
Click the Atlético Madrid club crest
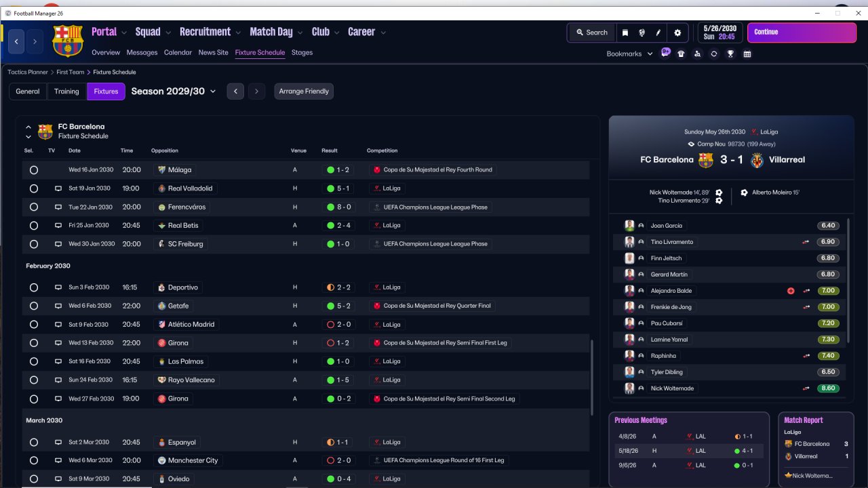(161, 325)
